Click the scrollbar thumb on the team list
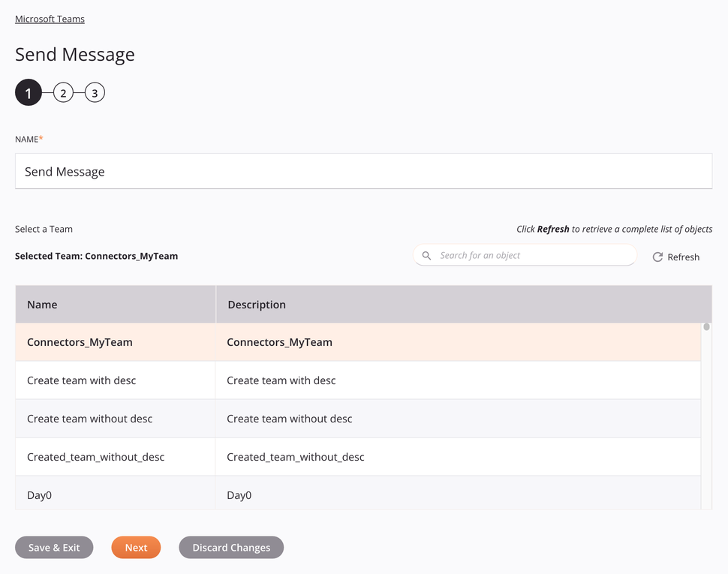This screenshot has height=574, width=728. [705, 326]
